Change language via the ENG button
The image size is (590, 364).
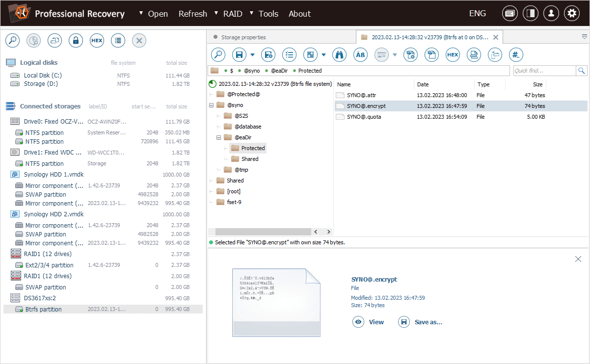click(x=478, y=14)
